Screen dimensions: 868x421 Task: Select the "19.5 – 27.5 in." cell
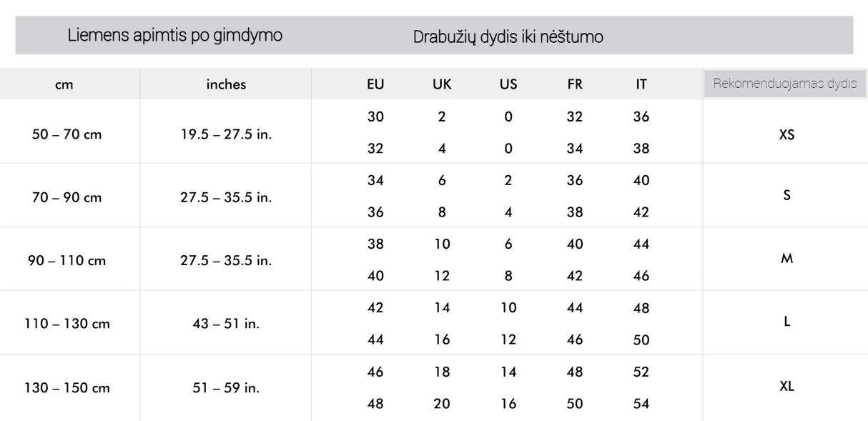225,134
